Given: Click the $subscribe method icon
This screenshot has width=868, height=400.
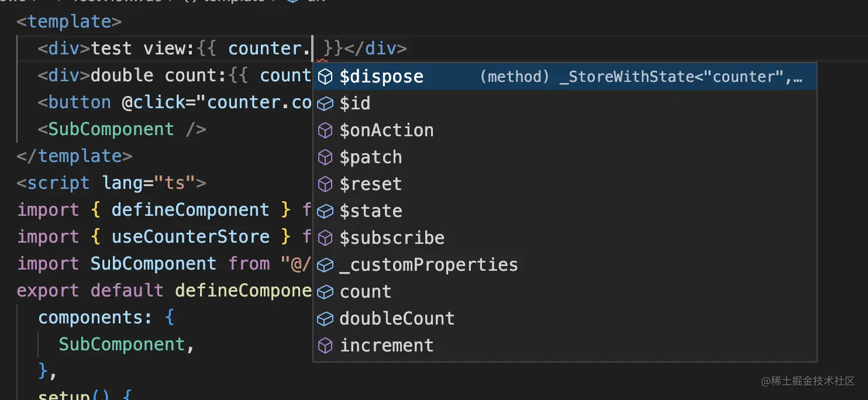Looking at the screenshot, I should pyautogui.click(x=325, y=238).
